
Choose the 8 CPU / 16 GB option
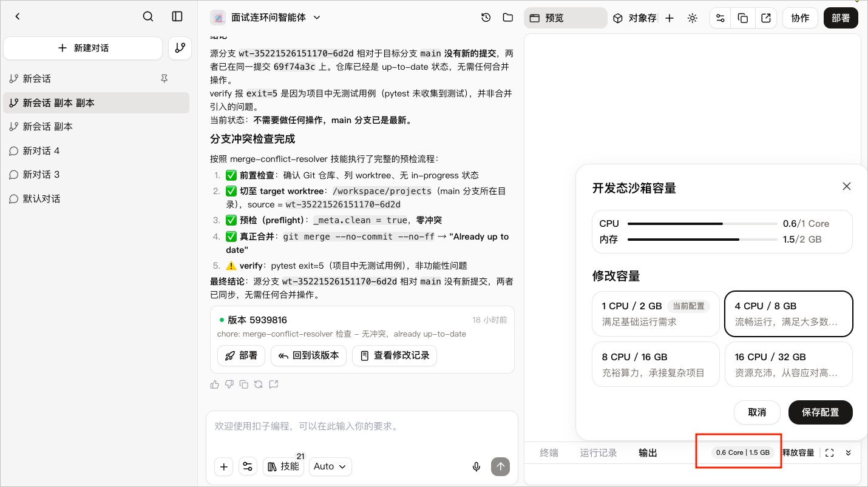656,364
